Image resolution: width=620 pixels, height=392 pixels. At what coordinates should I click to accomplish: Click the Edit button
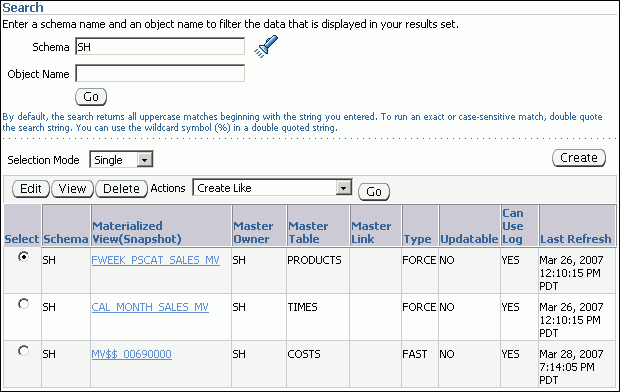pos(31,189)
